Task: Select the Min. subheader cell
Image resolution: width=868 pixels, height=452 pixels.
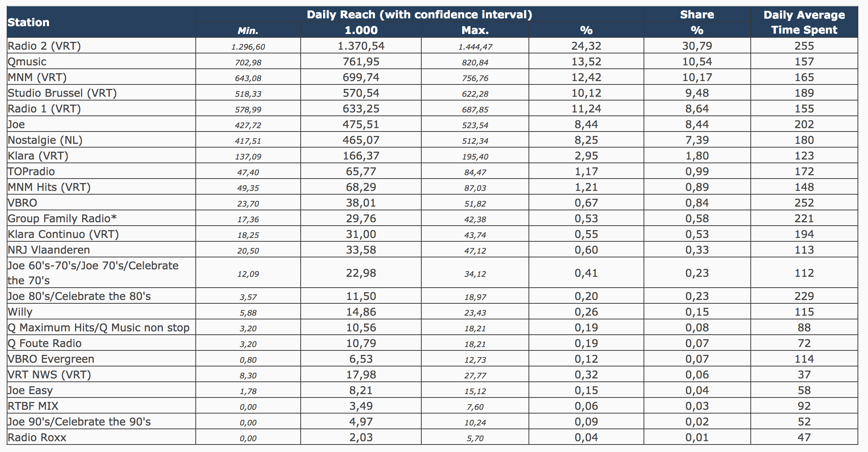Action: tap(248, 30)
